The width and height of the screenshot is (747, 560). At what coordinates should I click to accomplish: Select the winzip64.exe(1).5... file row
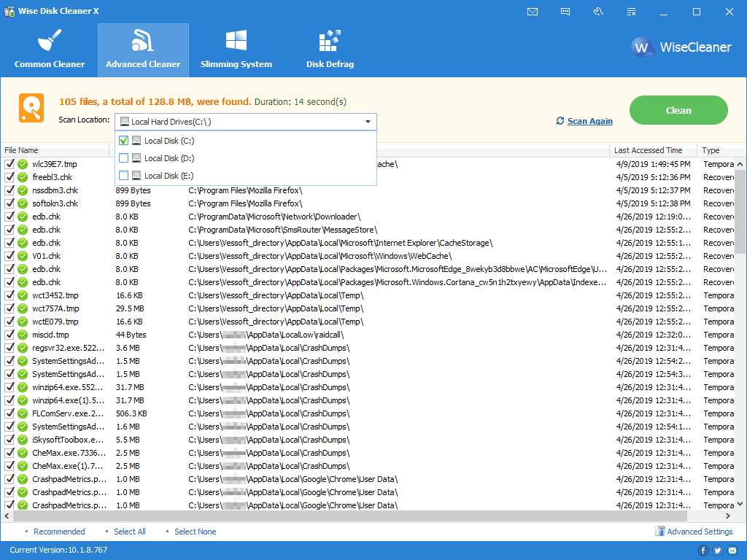pyautogui.click(x=368, y=400)
